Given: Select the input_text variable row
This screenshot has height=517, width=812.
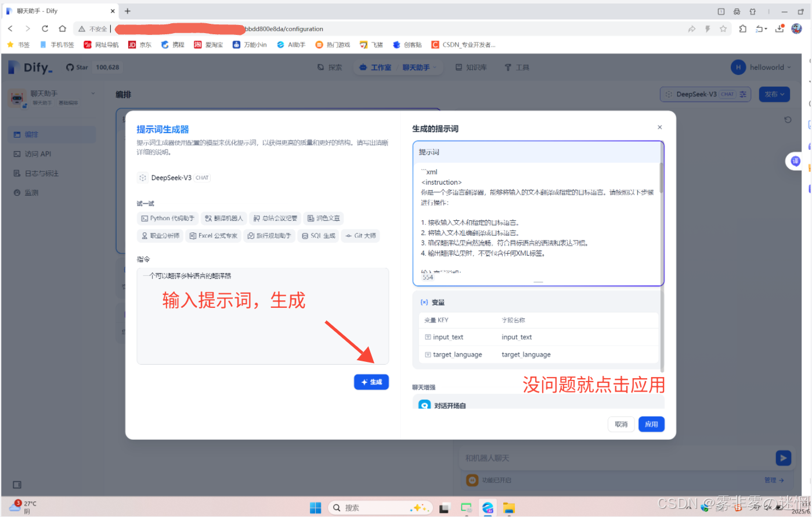Looking at the screenshot, I should (x=539, y=337).
